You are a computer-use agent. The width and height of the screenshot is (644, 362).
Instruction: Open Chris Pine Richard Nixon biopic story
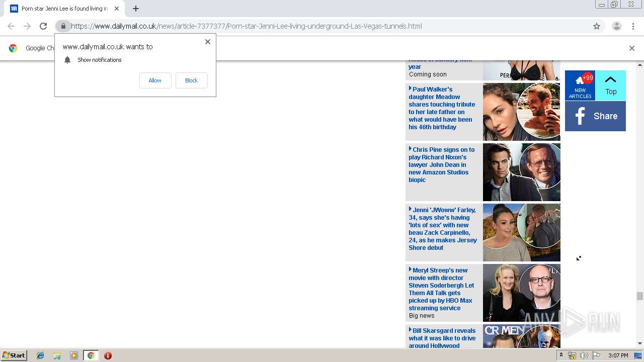pos(442,164)
